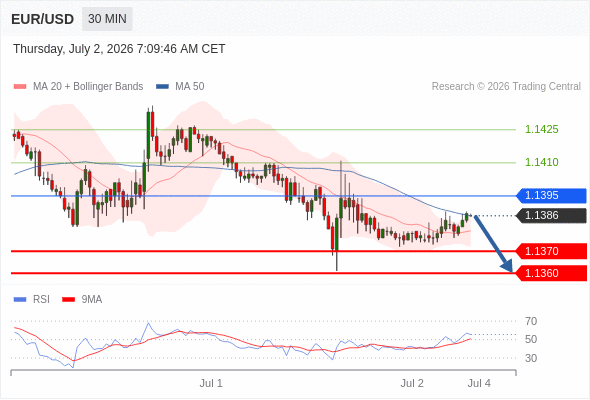Click the Jul 4 date axis label
590x400 pixels.
[479, 383]
